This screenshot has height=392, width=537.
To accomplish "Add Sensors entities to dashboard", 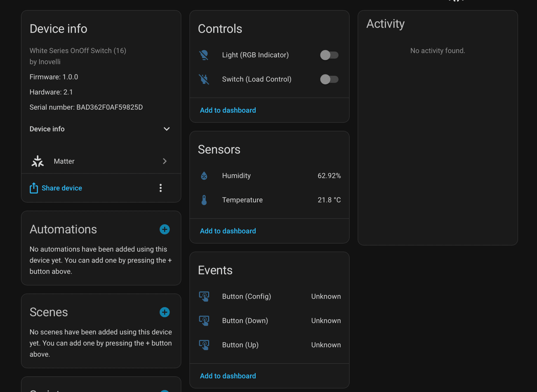I will click(228, 231).
